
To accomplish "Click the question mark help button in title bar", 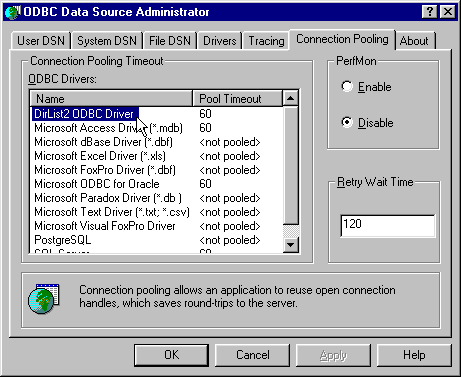I will click(x=430, y=12).
